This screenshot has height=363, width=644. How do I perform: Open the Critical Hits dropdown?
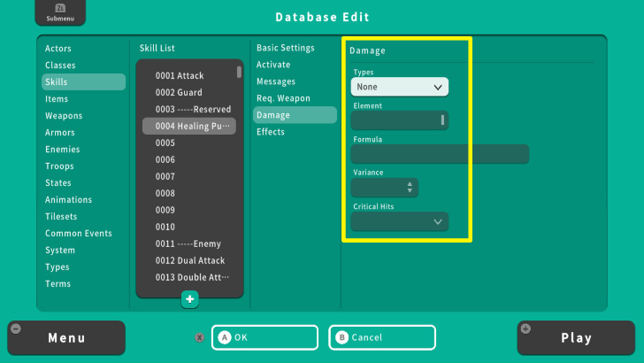(400, 221)
